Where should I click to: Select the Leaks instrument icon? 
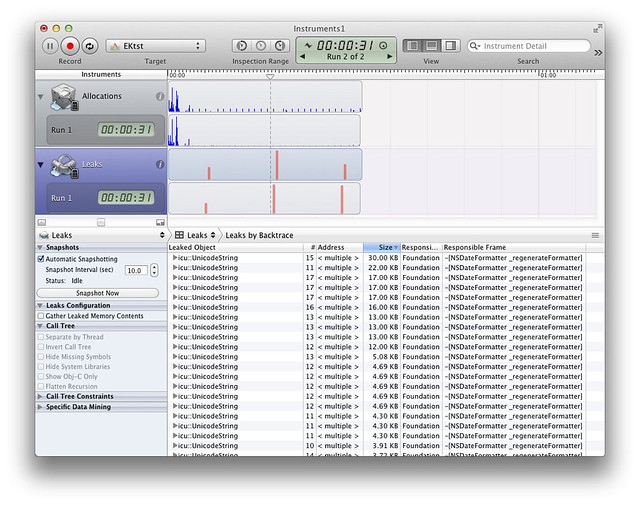click(64, 165)
